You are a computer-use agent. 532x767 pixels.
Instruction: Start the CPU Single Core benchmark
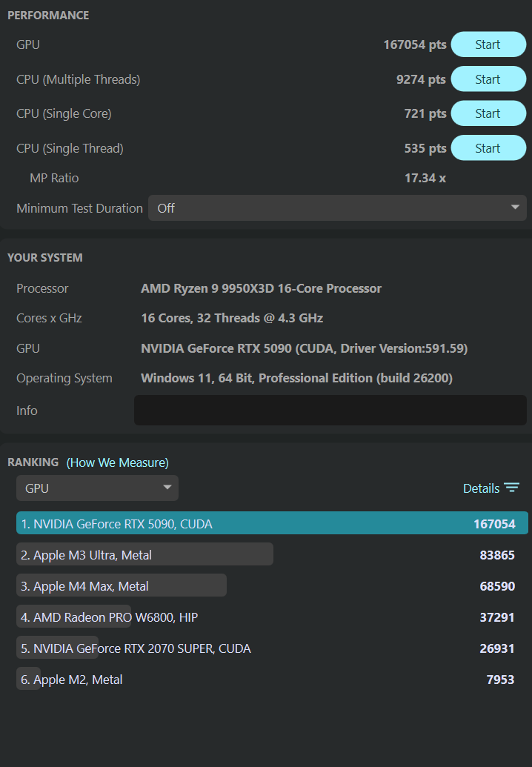(x=488, y=113)
